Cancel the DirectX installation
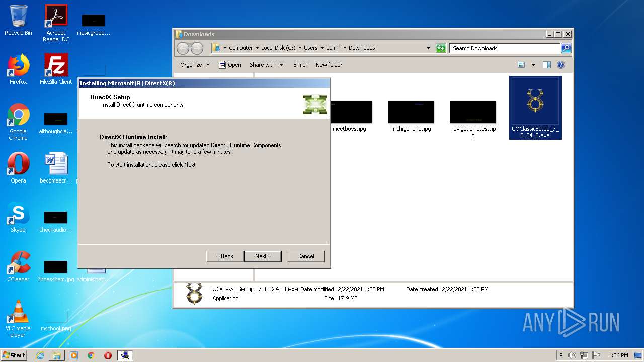Screen dimensions: 644x362 tap(305, 256)
